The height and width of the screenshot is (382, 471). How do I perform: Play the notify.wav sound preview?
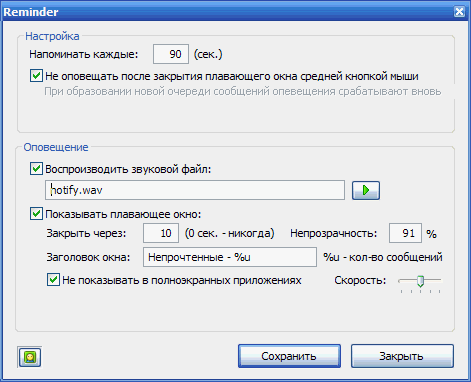pyautogui.click(x=366, y=190)
